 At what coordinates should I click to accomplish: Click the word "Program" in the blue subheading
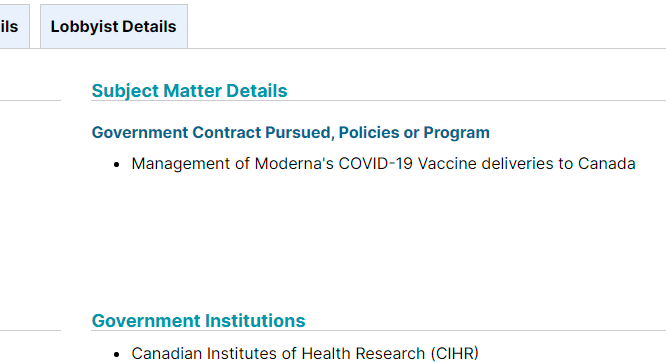click(x=457, y=133)
